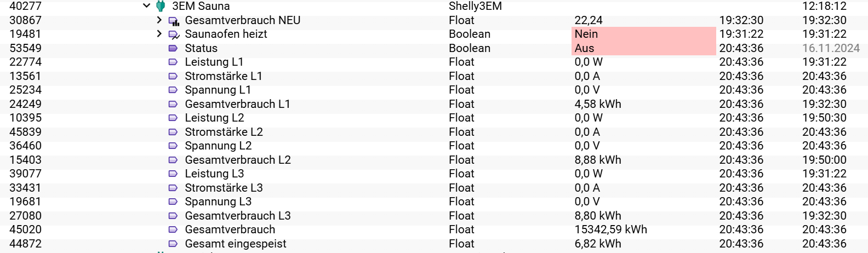Click the Gesamtverbrauch L3 variable icon
868x253 pixels.
click(173, 216)
